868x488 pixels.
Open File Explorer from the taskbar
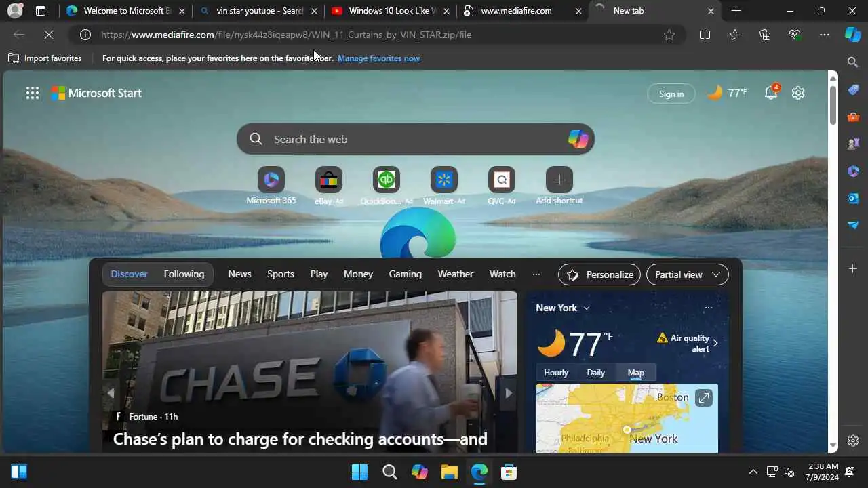click(x=449, y=472)
